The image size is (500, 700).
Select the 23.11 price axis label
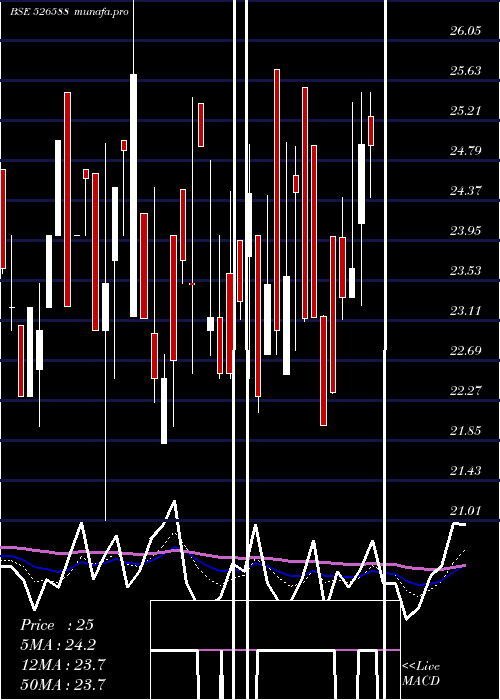coord(466,311)
